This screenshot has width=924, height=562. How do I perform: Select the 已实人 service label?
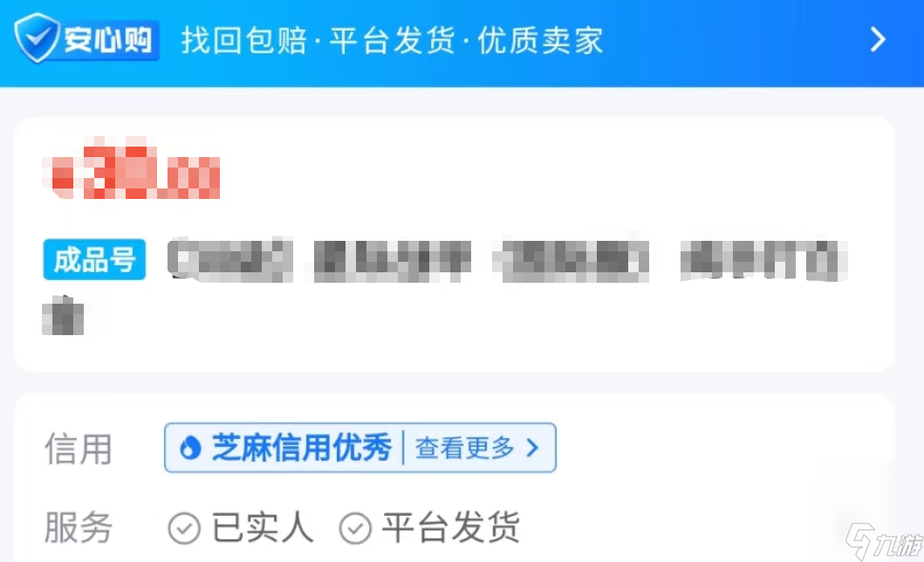[263, 527]
